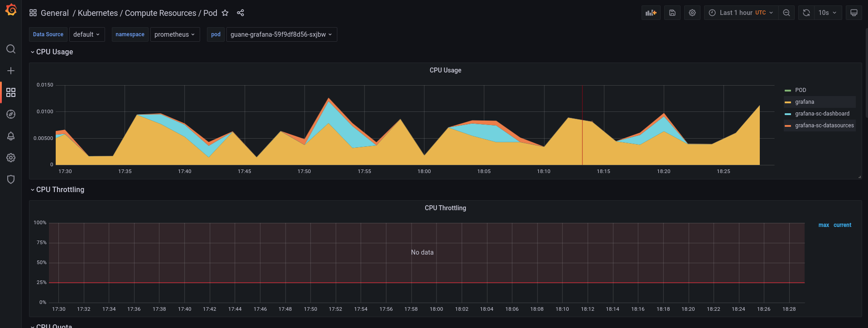The width and height of the screenshot is (868, 328).
Task: Share the dashboard via share icon
Action: pyautogui.click(x=240, y=13)
